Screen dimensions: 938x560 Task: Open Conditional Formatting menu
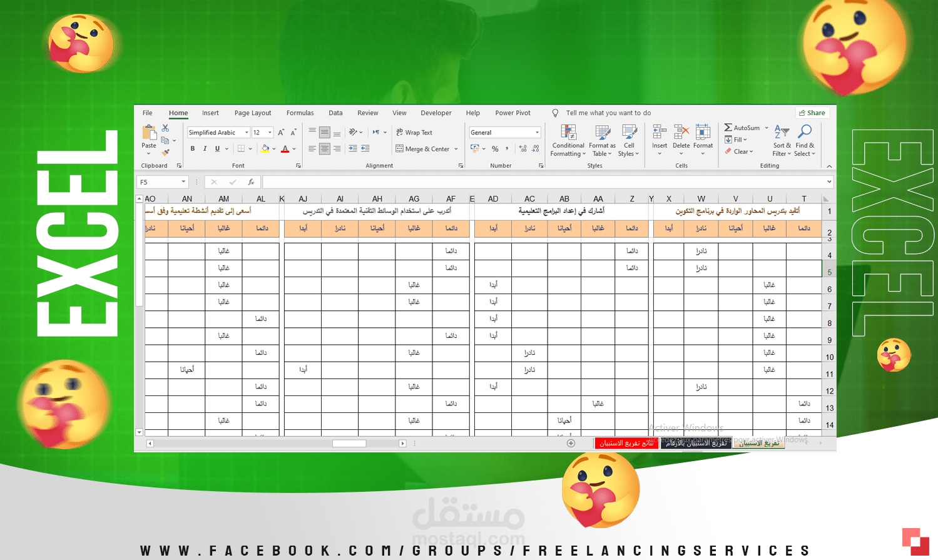pyautogui.click(x=568, y=141)
